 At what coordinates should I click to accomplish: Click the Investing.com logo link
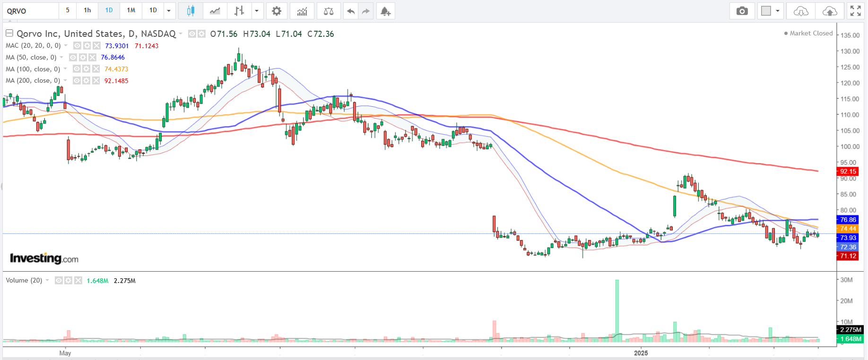pyautogui.click(x=44, y=258)
